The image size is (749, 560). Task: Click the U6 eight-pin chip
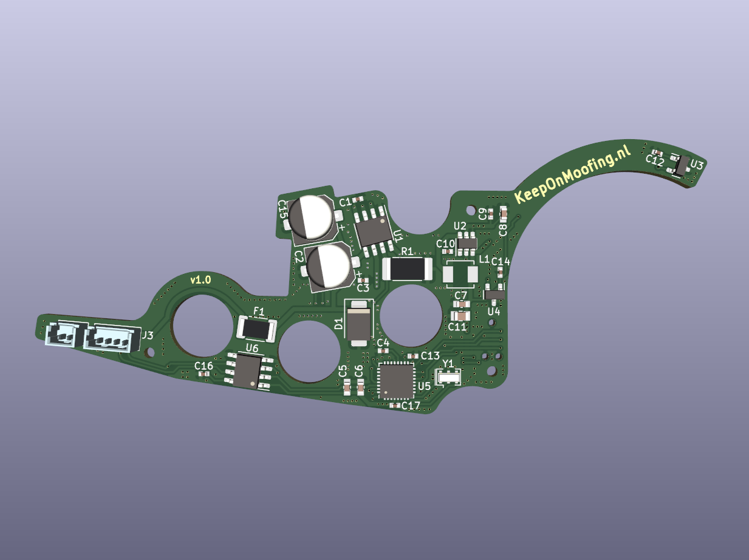(248, 370)
